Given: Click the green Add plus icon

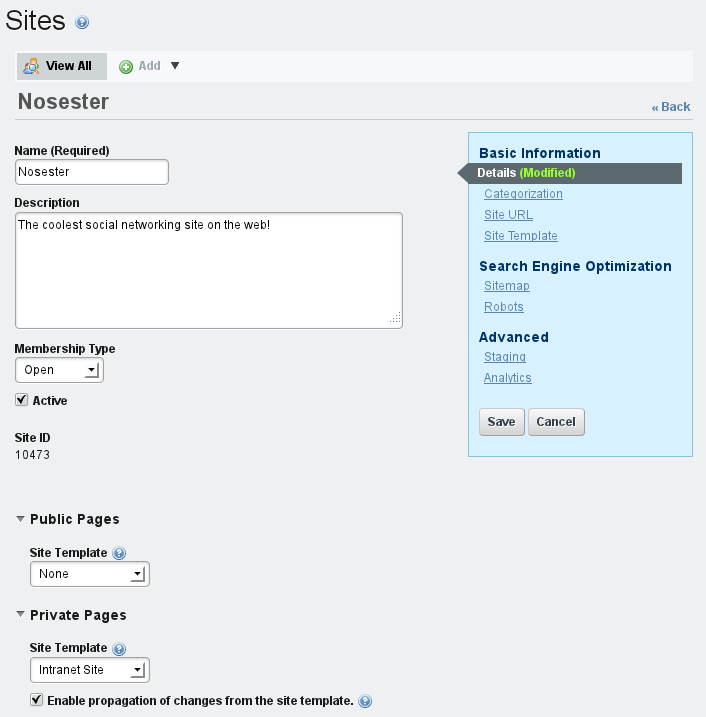Looking at the screenshot, I should coord(126,67).
